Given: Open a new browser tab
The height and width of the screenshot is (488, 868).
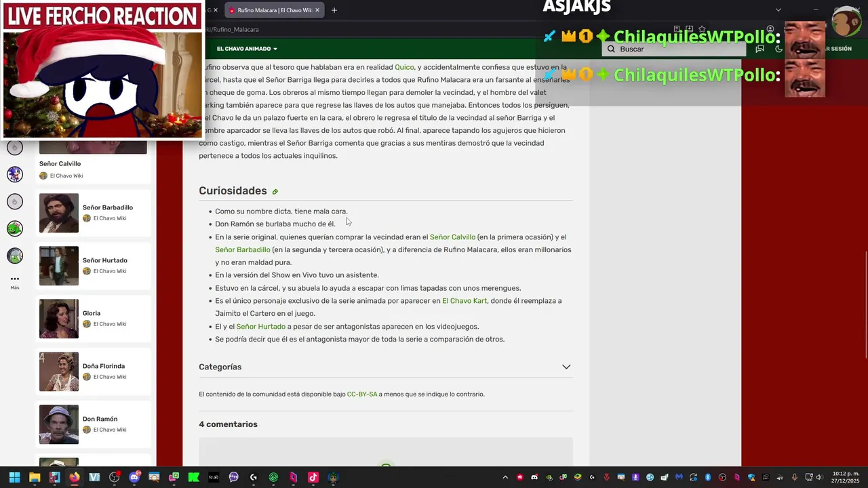Looking at the screenshot, I should pos(334,10).
